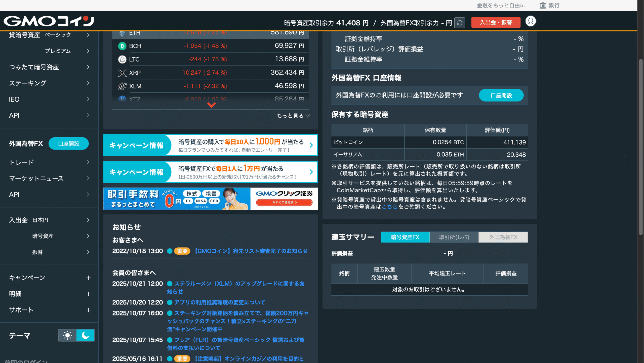644x363 pixels.
Task: Open こちら link for lent crypto details
Action: (x=390, y=207)
